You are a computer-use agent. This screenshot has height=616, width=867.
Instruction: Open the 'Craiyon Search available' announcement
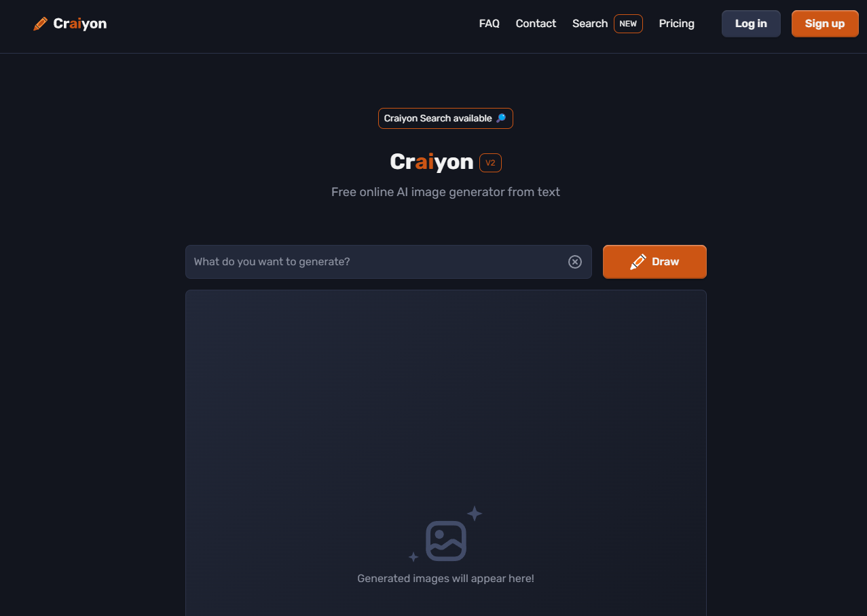[x=438, y=119]
